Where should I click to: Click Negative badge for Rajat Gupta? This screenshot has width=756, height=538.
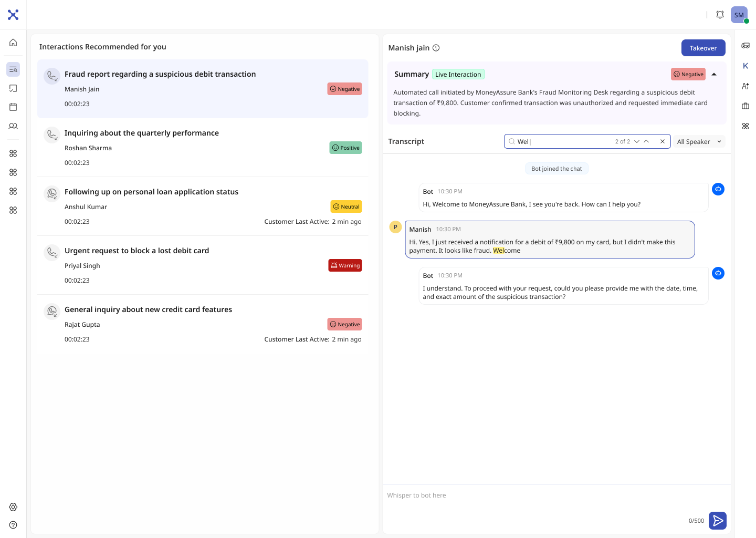(x=345, y=324)
